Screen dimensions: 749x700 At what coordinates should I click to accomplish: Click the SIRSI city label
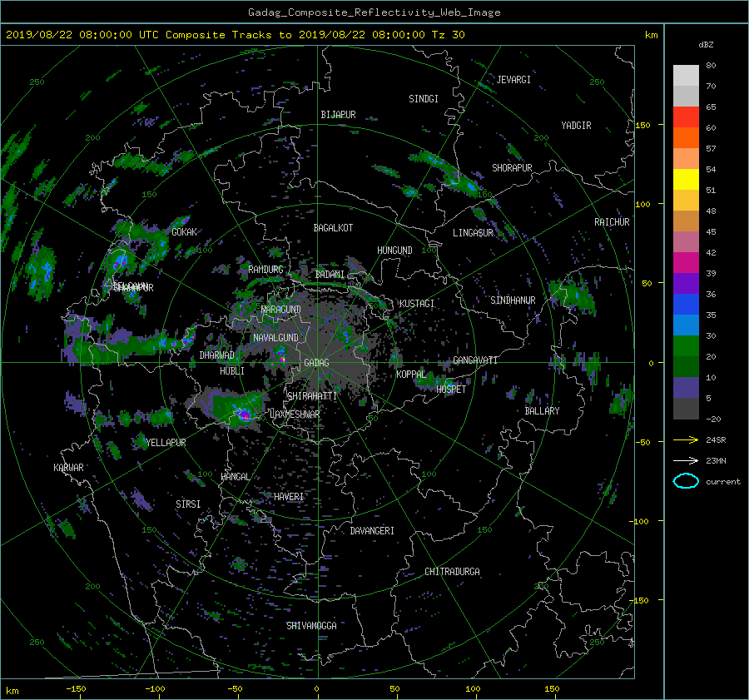click(188, 504)
